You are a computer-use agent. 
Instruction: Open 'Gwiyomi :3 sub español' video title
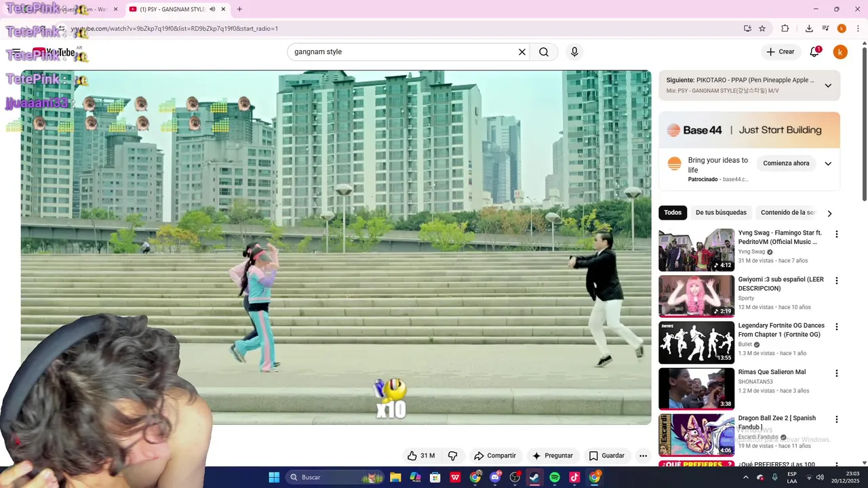click(781, 284)
